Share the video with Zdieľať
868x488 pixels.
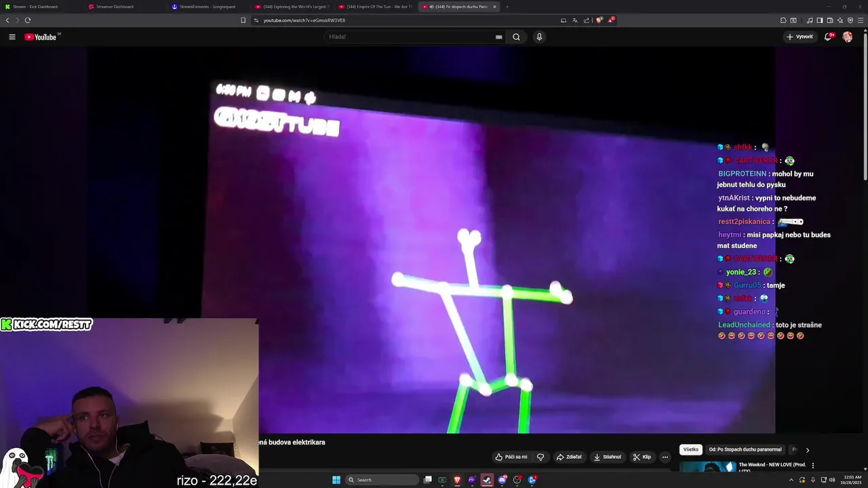(569, 457)
